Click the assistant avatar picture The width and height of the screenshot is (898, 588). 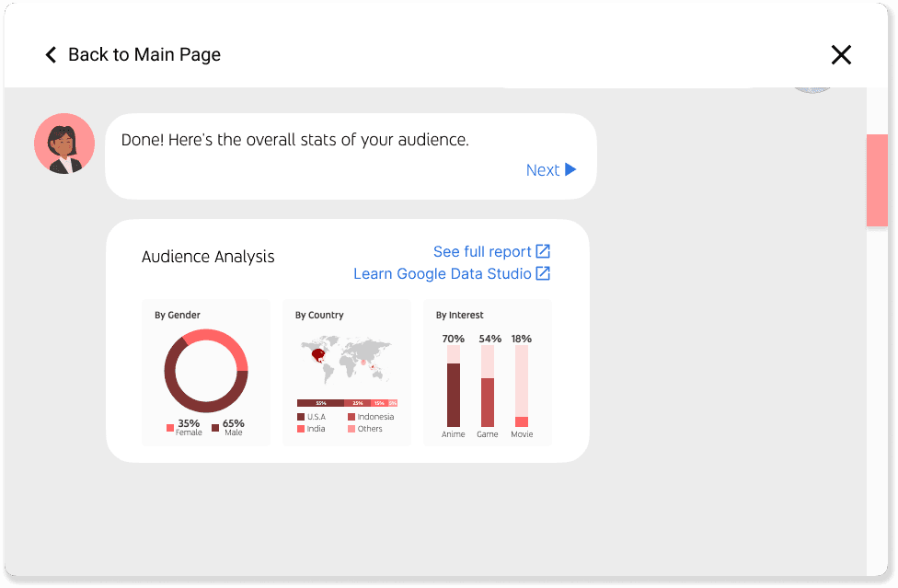click(x=64, y=144)
